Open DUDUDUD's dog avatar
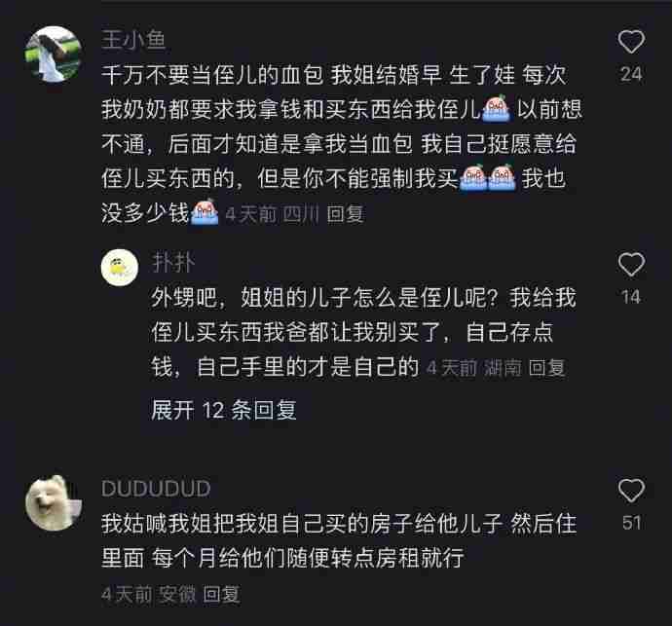 pos(53,503)
